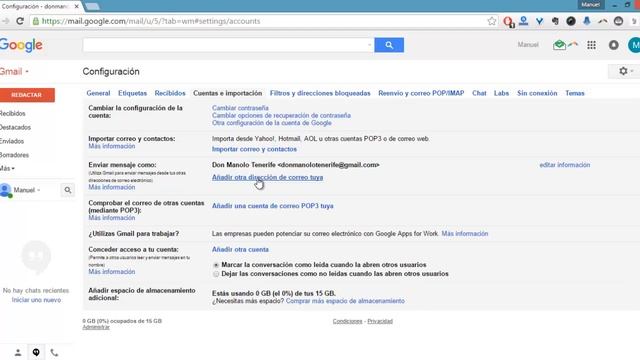Click Más información under Google Apps for Work

click(x=465, y=233)
